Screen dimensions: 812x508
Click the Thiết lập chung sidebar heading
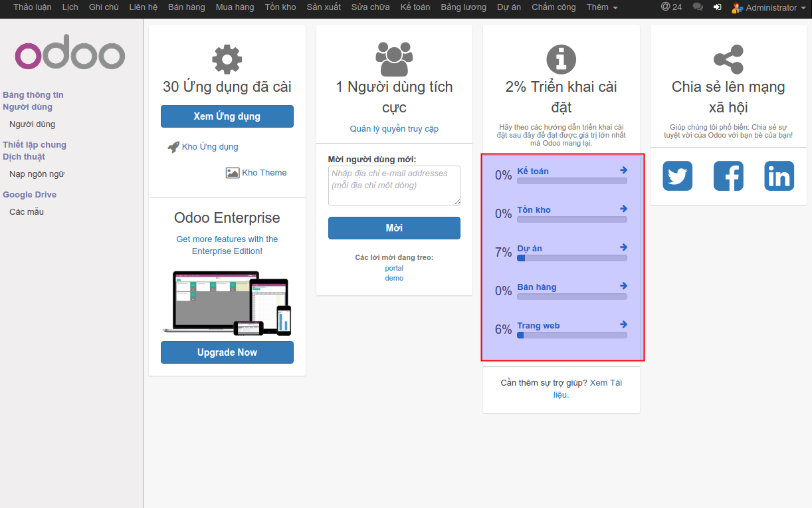tap(35, 145)
